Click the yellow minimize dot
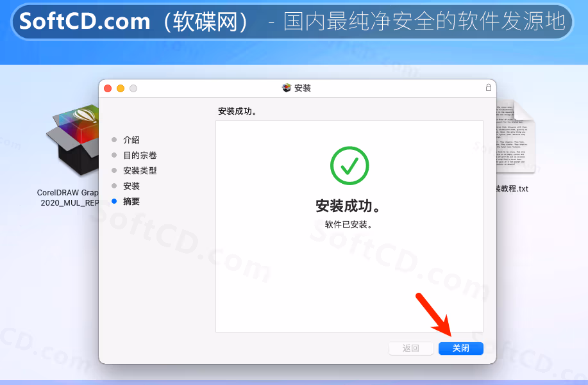The image size is (588, 385). click(x=121, y=88)
